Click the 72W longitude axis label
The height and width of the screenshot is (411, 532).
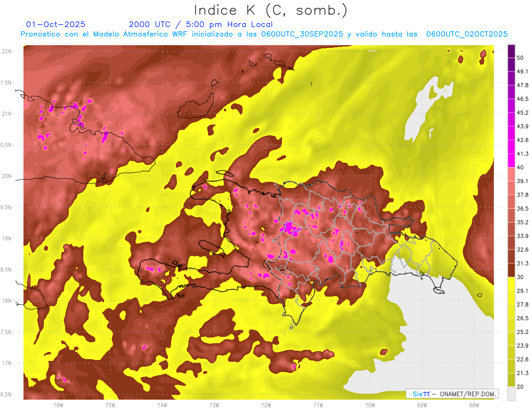point(266,405)
